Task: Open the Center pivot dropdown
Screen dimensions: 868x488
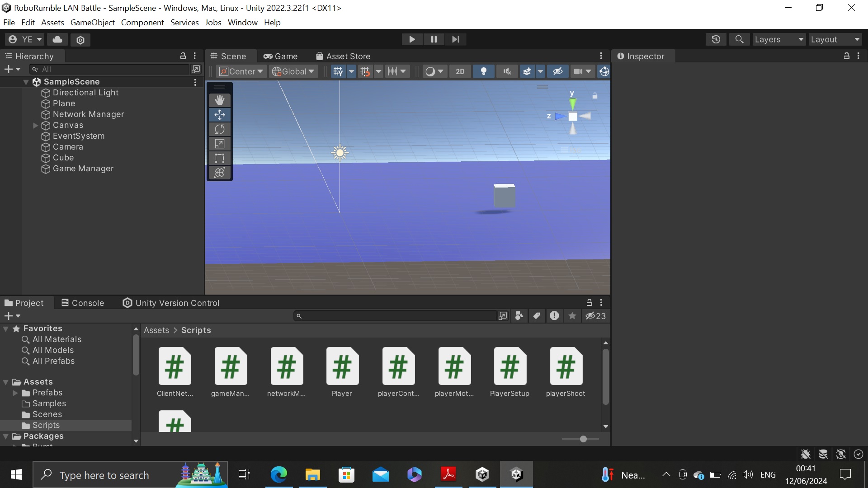Action: click(x=241, y=71)
